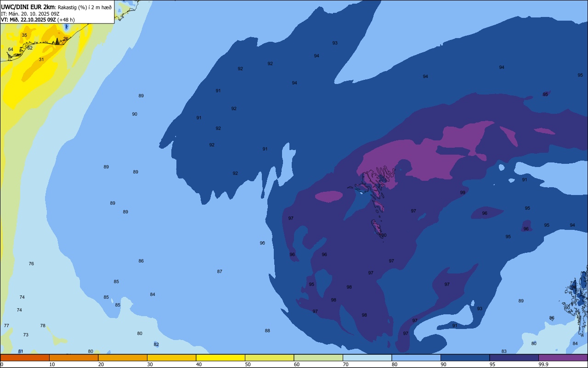The image size is (588, 368).
Task: Click the humidity value 78 on the map
Action: [43, 326]
